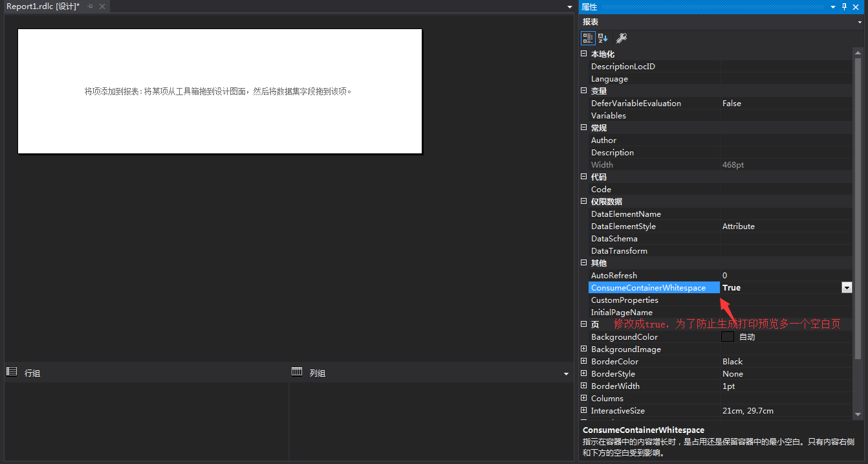This screenshot has height=464, width=868.
Task: Click the BackgroundColor 自动 color swatch
Action: [x=728, y=337]
